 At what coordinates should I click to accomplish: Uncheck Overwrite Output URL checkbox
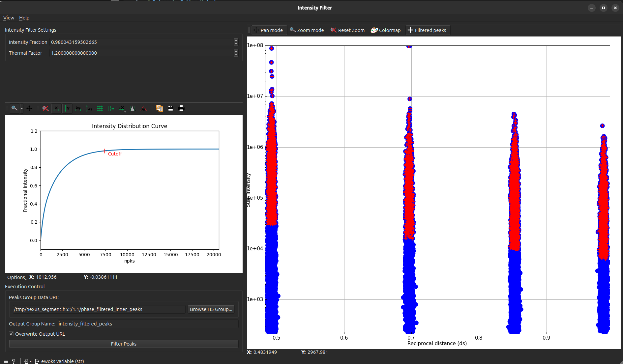point(11,334)
